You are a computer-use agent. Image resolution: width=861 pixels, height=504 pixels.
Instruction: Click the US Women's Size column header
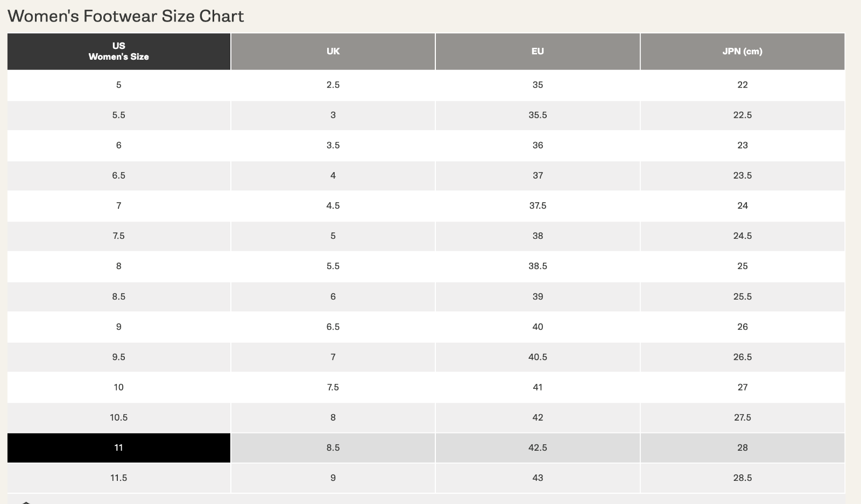119,51
